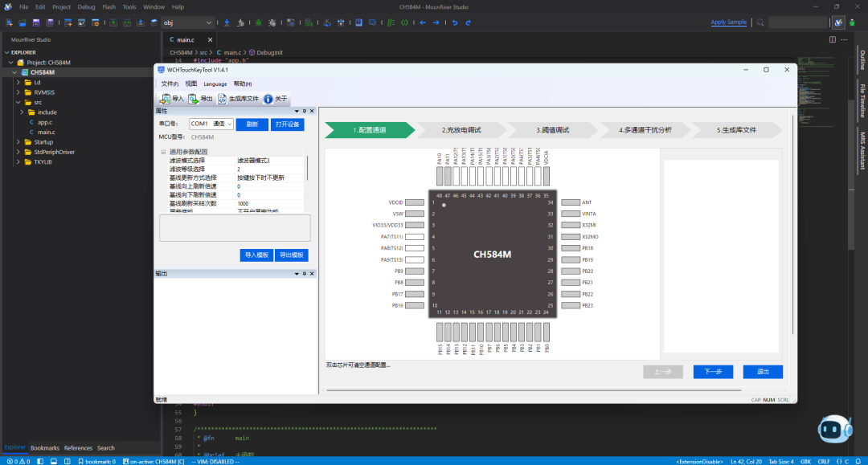Click the 导入 import icon in WCHTouchKeyTool
Viewport: 868px width, 465px height.
coord(166,99)
